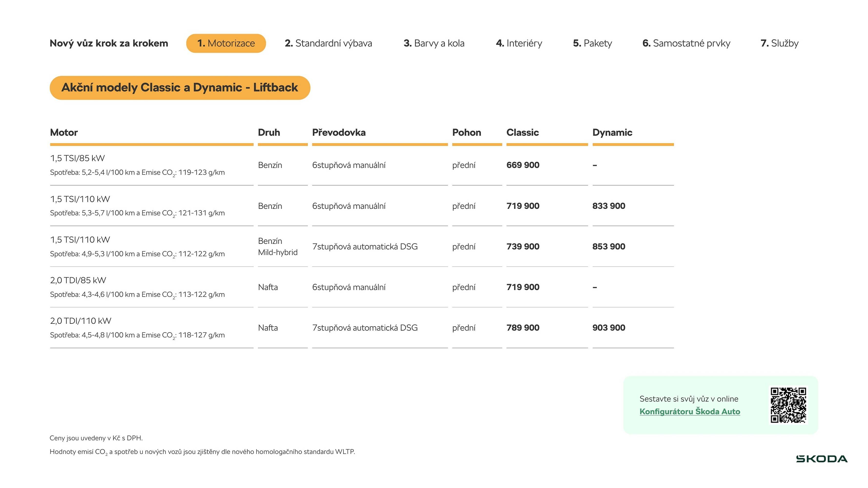Screen dimensions: 868x488
Task: Click the Konfigurátoru Škoda Auto link
Action: tap(689, 412)
